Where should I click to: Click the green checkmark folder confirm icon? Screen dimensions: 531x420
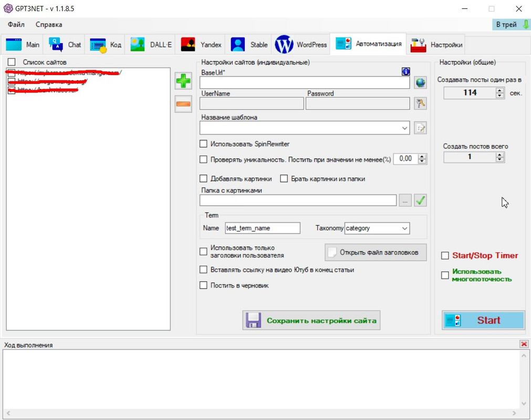coord(420,200)
